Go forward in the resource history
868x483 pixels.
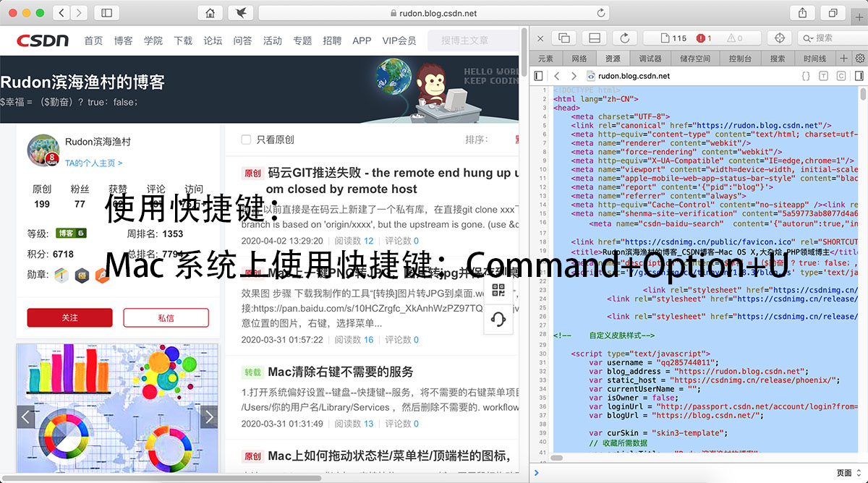(574, 76)
